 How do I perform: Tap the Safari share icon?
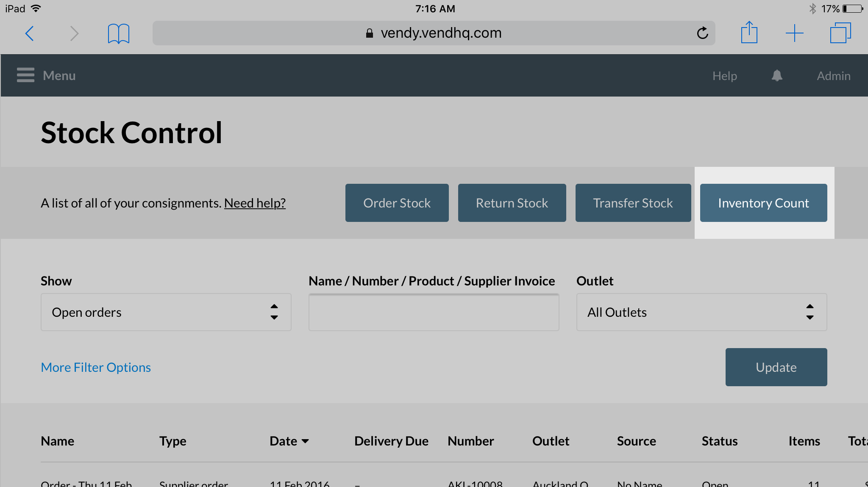tap(749, 33)
